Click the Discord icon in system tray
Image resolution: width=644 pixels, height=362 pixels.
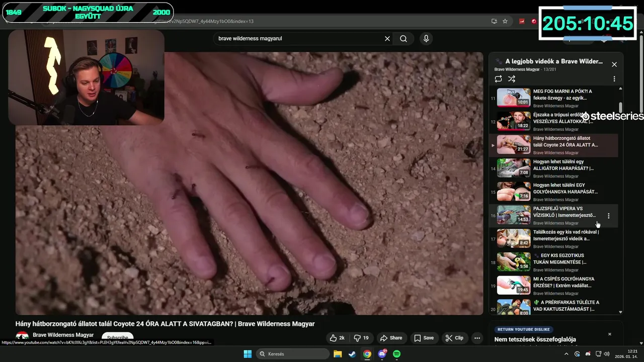pos(588,354)
